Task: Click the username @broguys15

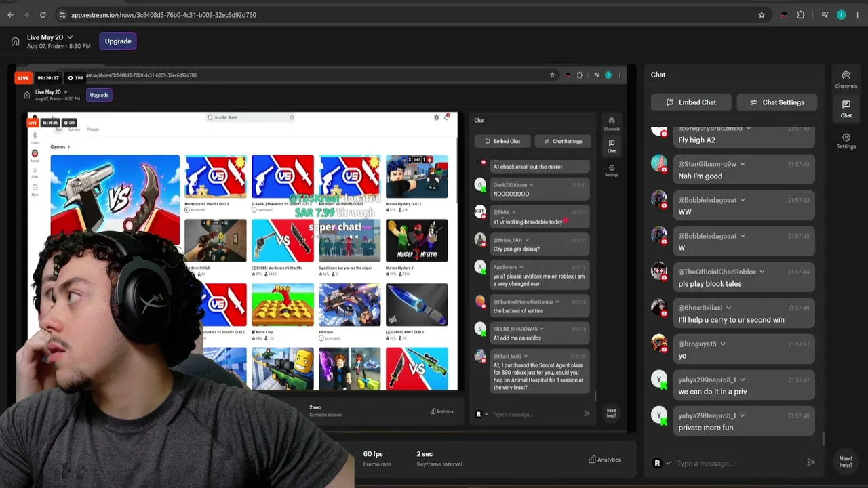Action: [x=697, y=344]
